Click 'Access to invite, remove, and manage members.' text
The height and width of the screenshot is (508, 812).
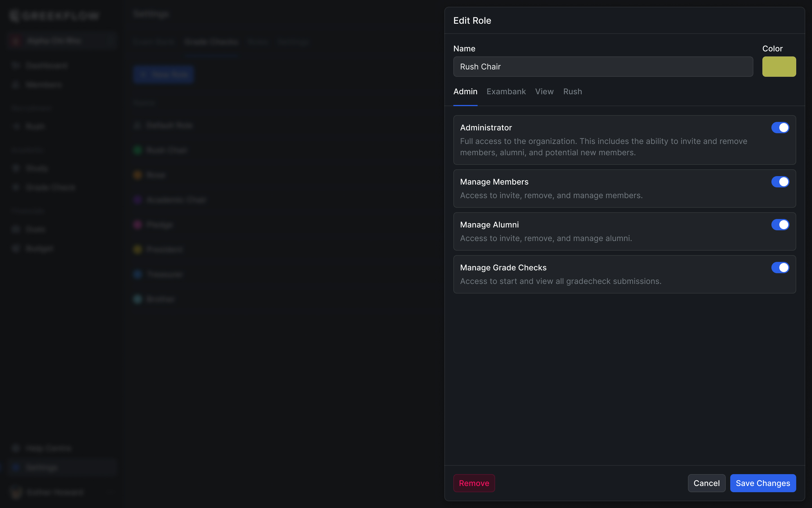(551, 195)
